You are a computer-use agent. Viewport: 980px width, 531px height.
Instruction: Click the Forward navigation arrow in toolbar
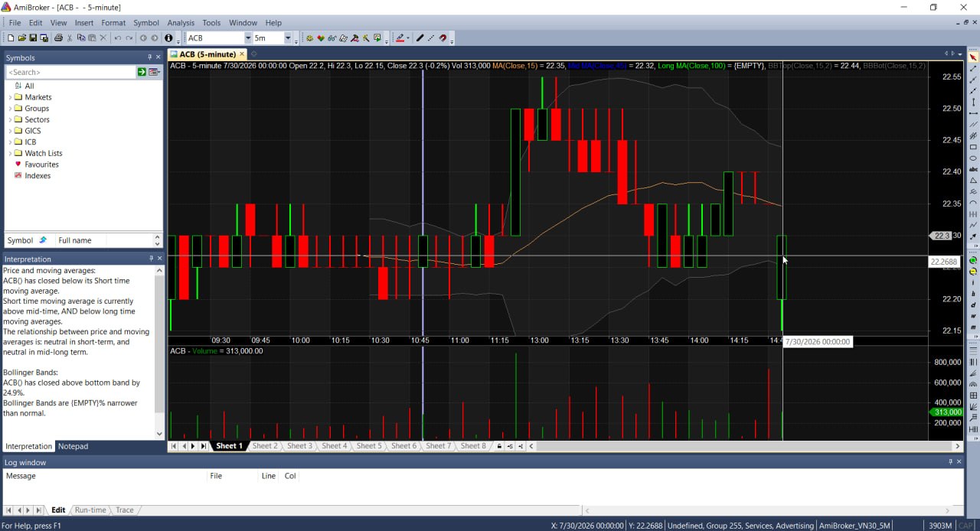155,37
